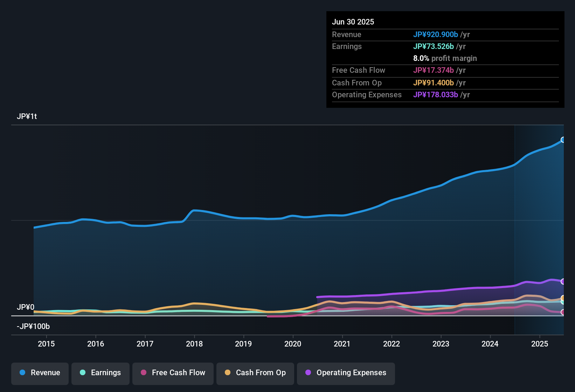This screenshot has width=575, height=392.
Task: Toggle the Earnings series visibility
Action: coord(100,373)
